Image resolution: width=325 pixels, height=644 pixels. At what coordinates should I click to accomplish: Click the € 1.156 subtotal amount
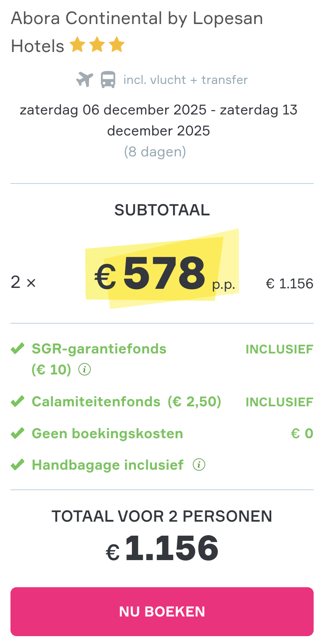[x=290, y=283]
